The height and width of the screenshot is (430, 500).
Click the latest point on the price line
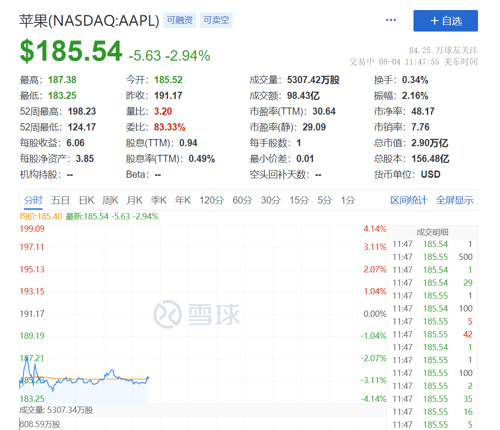pos(148,378)
